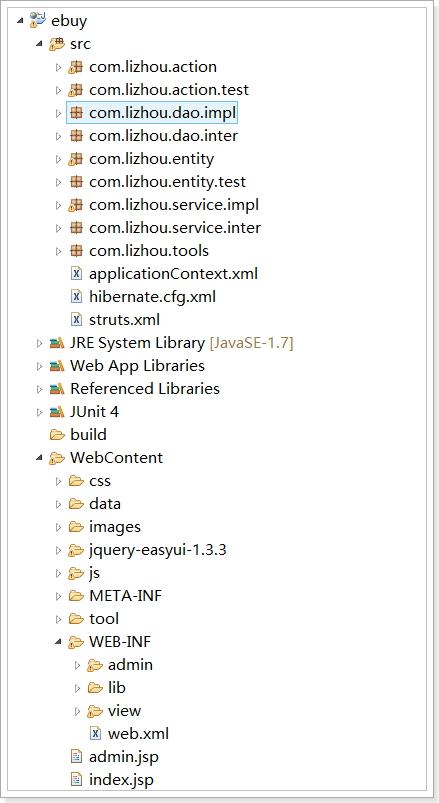Expand the com.lizhou.action package
This screenshot has width=439, height=803.
[58, 67]
